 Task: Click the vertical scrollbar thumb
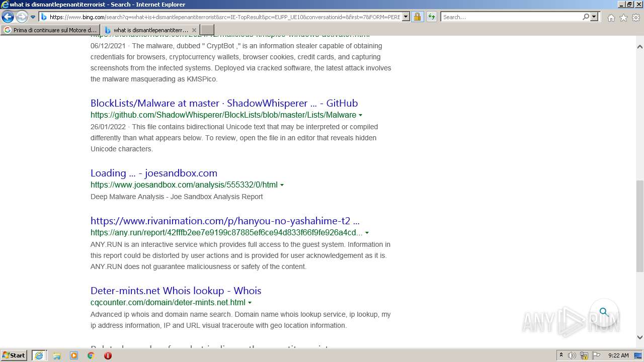pyautogui.click(x=639, y=226)
